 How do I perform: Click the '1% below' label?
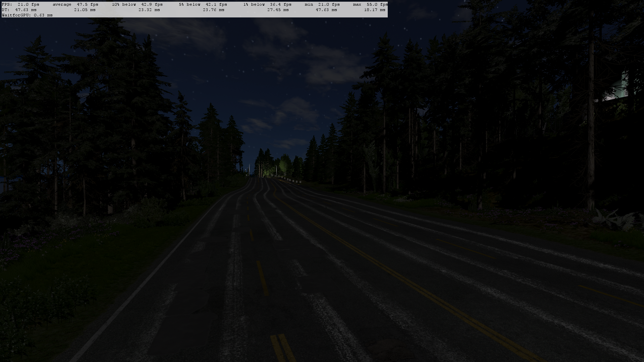254,4
